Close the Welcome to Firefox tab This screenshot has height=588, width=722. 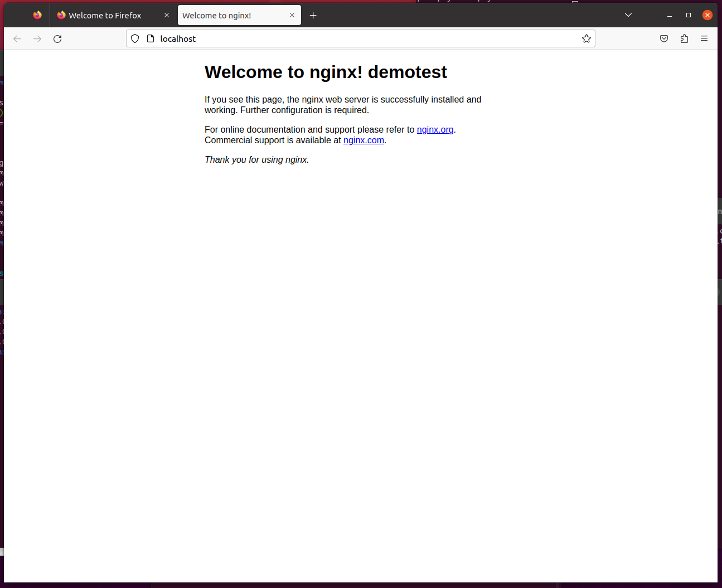(167, 15)
